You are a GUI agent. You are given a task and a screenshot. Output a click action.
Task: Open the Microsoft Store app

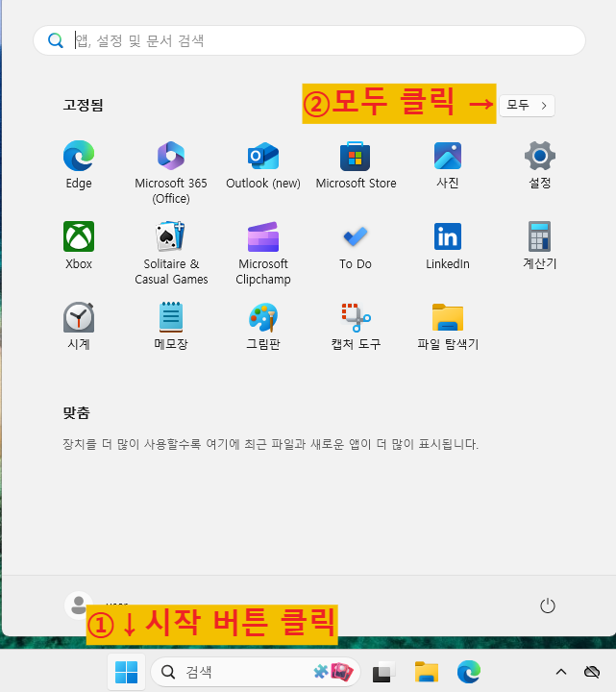[x=356, y=164]
